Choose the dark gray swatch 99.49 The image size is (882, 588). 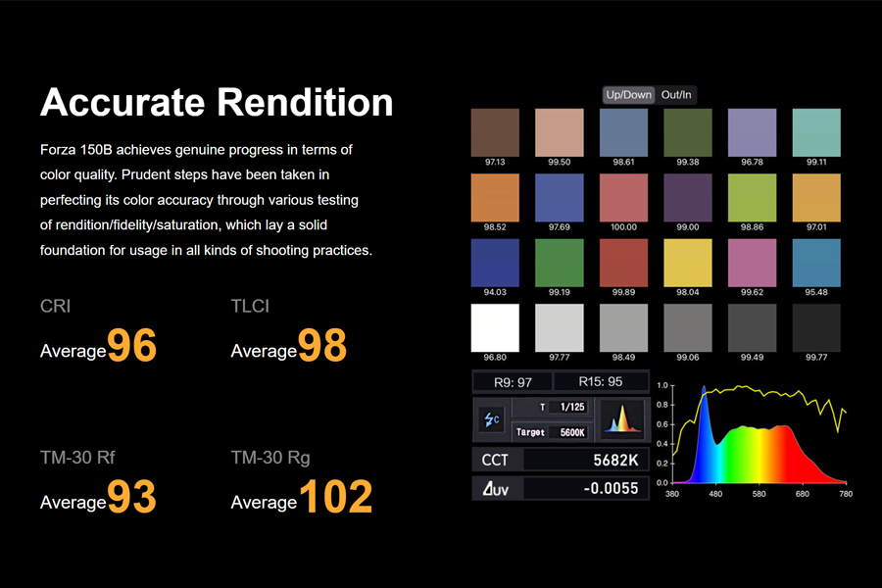click(752, 328)
